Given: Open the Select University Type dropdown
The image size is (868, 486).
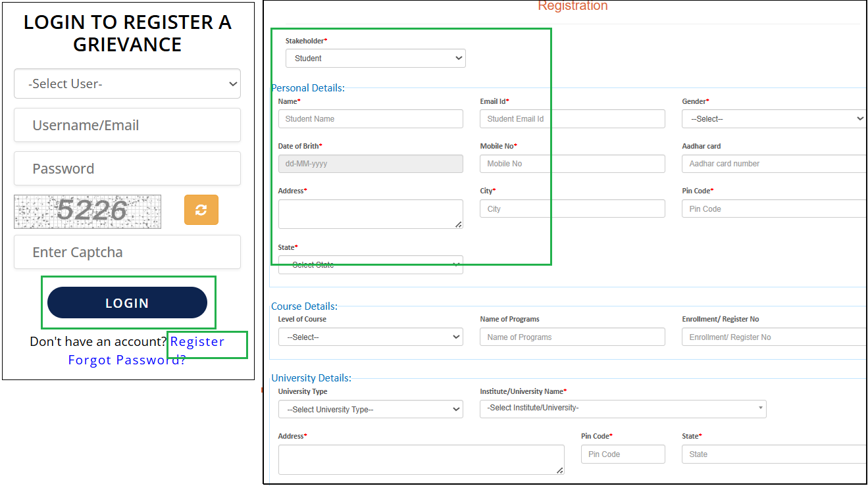Looking at the screenshot, I should pyautogui.click(x=370, y=410).
